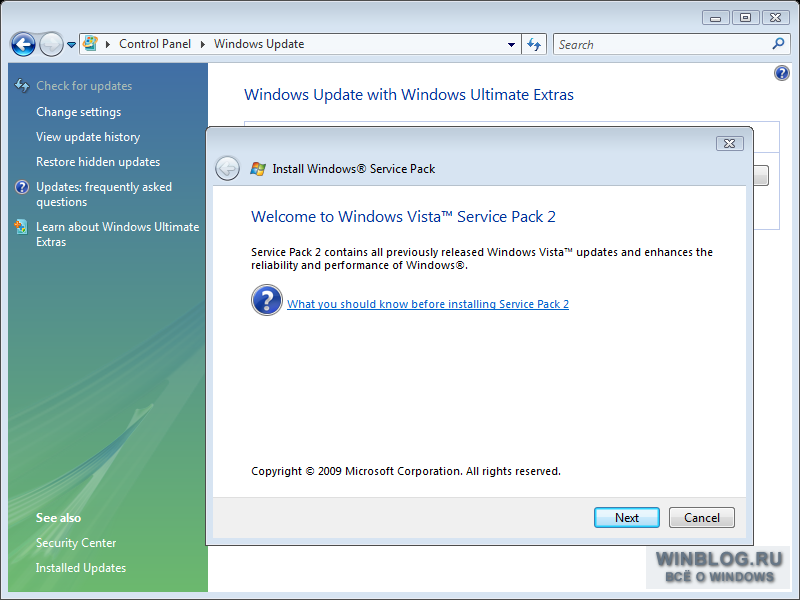
Task: Open Change settings
Action: (79, 112)
